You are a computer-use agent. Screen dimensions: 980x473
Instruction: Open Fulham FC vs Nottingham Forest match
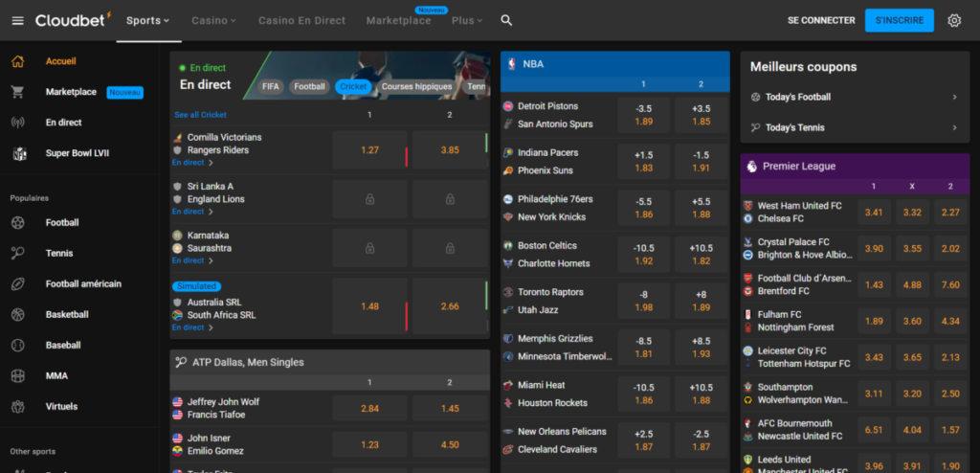coord(795,321)
